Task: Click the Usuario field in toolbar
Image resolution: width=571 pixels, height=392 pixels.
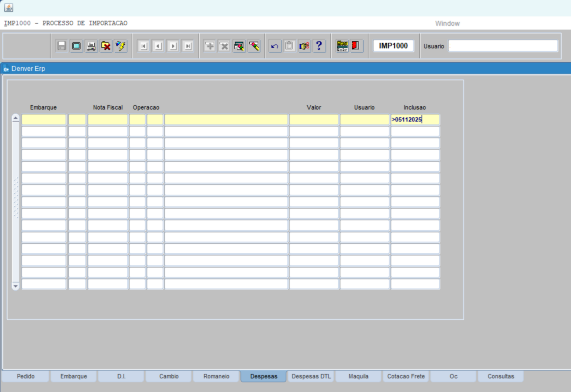Action: (x=503, y=46)
